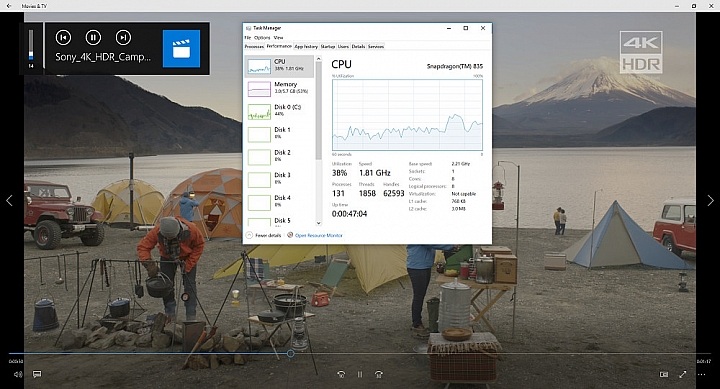Click the 0:00:47:04 up time value

[349, 214]
